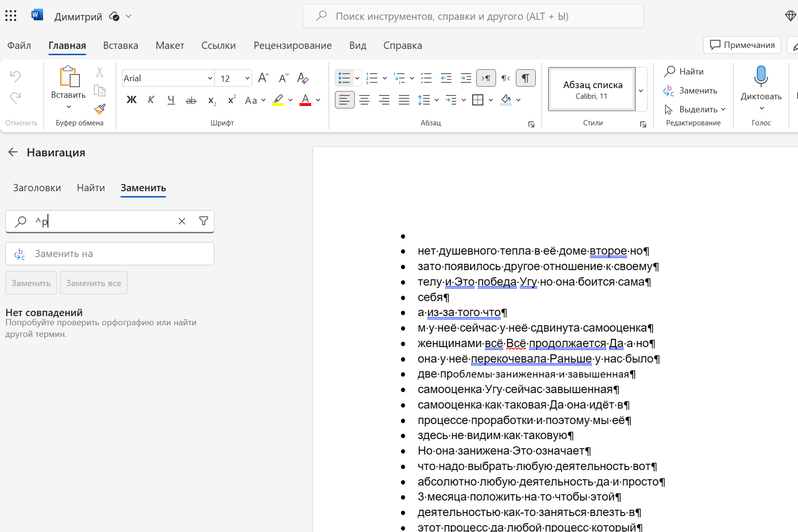The width and height of the screenshot is (798, 532).
Task: Click Найти in Редактирование group
Action: pos(684,71)
